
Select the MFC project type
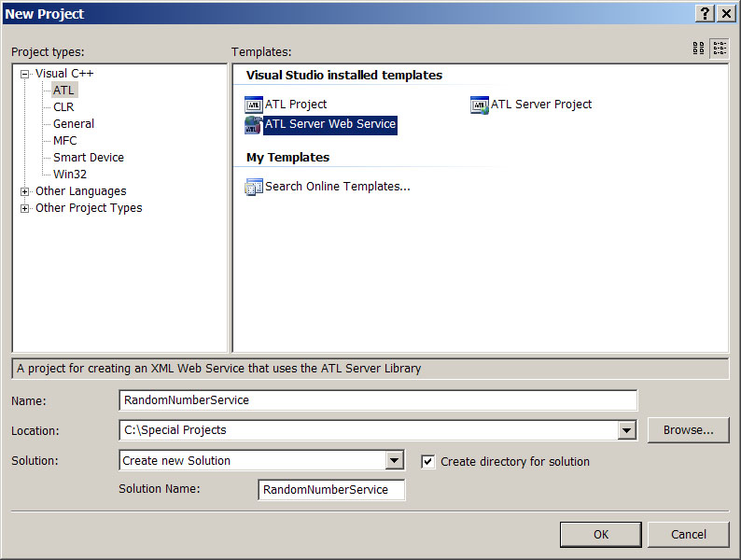pos(64,141)
